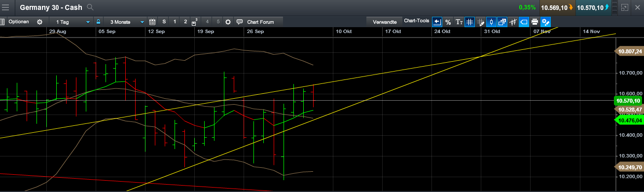Open the Verwandte tab
The width and height of the screenshot is (644, 192).
(x=385, y=22)
